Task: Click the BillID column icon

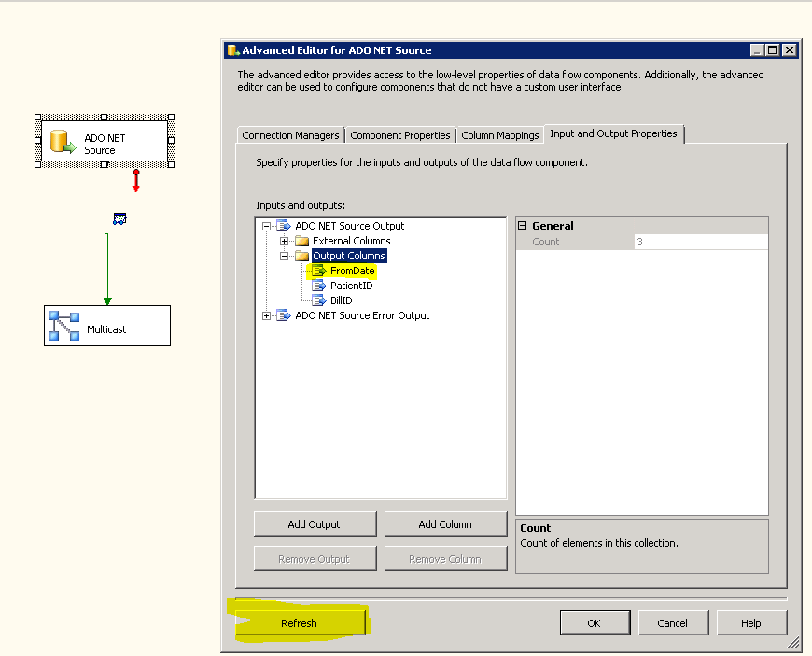Action: coord(318,300)
